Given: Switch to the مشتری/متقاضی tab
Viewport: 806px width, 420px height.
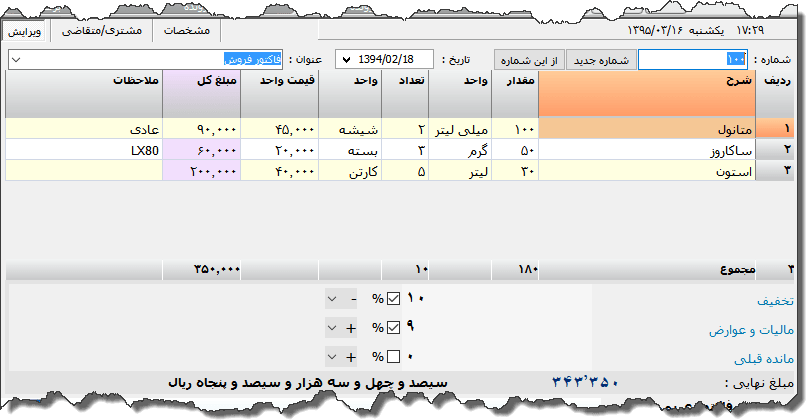Looking at the screenshot, I should (x=102, y=31).
